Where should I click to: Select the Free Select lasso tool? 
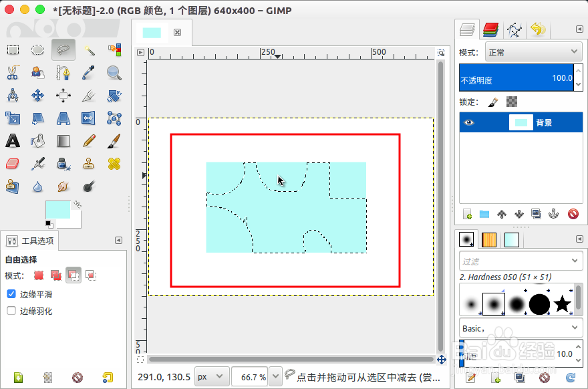[x=63, y=49]
